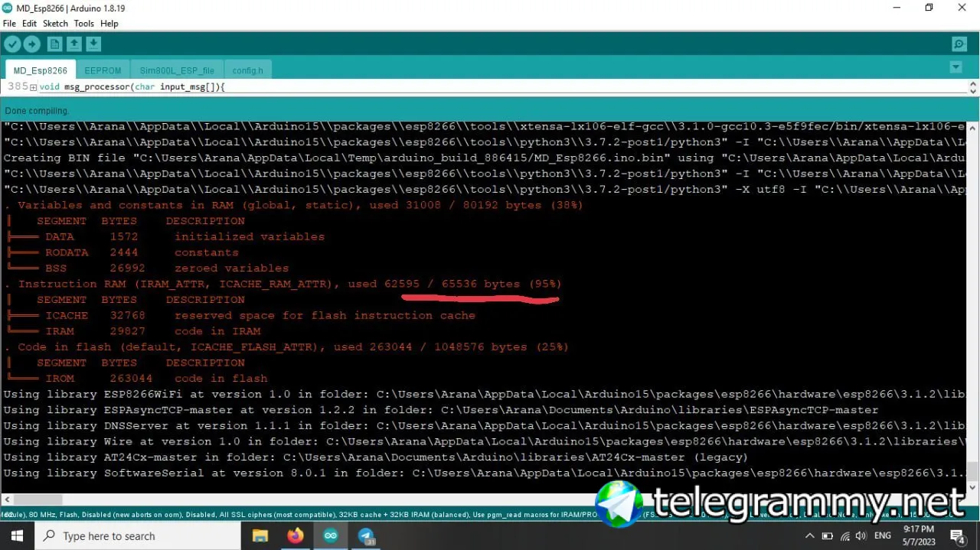Open the notification center icon
Screen dimensions: 980x550
click(957, 535)
